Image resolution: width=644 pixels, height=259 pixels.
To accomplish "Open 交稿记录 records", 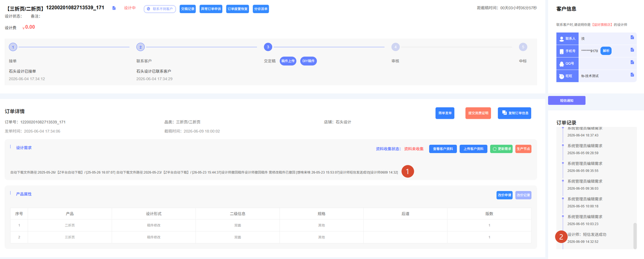I will [187, 9].
